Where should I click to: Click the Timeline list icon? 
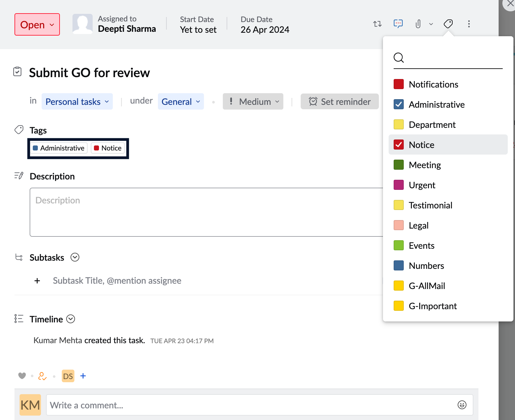coord(19,319)
